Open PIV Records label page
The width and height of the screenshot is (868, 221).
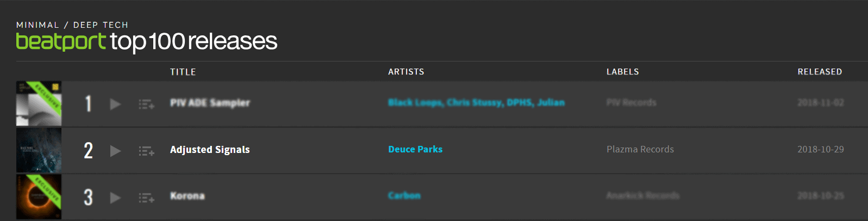point(632,102)
